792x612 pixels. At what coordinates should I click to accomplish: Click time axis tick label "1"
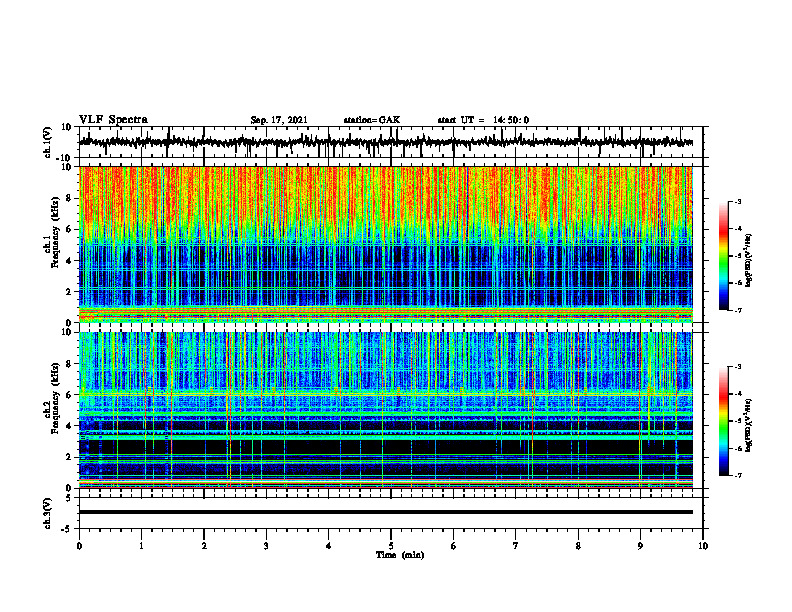(x=141, y=546)
